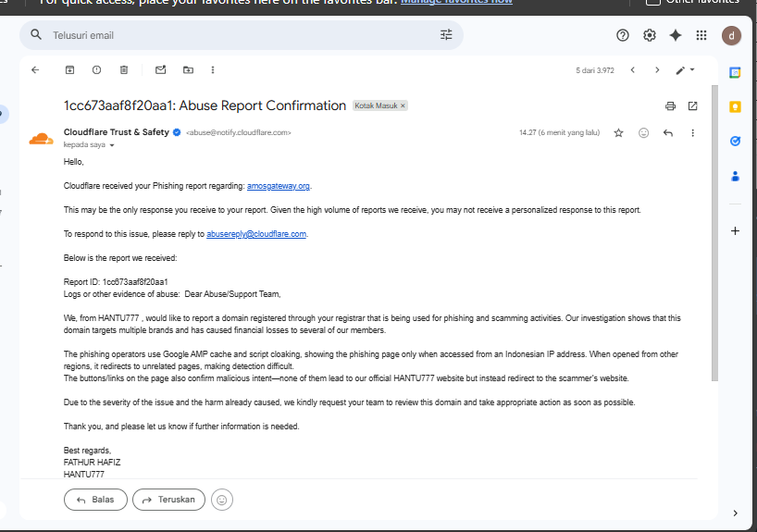Open amosgateway.org link
The height and width of the screenshot is (532, 757).
coord(278,186)
